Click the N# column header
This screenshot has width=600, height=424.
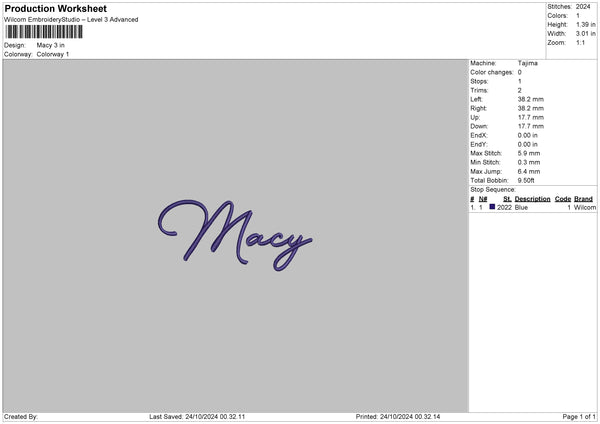tap(483, 199)
